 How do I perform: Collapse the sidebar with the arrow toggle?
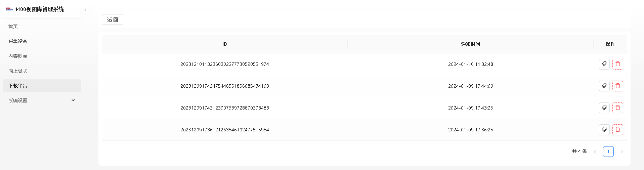(x=85, y=10)
